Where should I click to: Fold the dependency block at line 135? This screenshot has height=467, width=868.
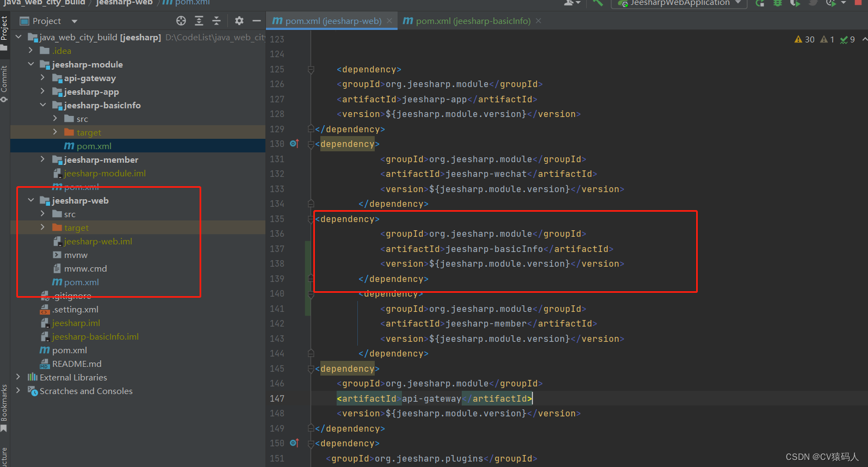311,219
